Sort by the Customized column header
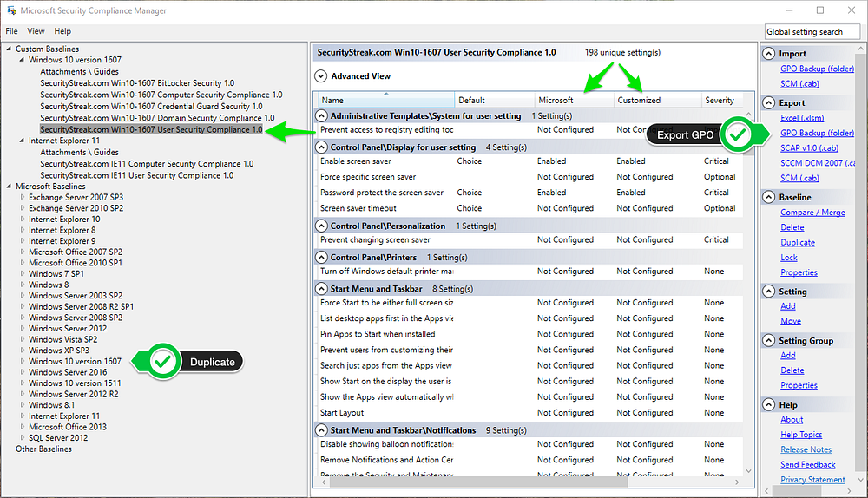Screen dimensions: 868x498 pos(657,100)
